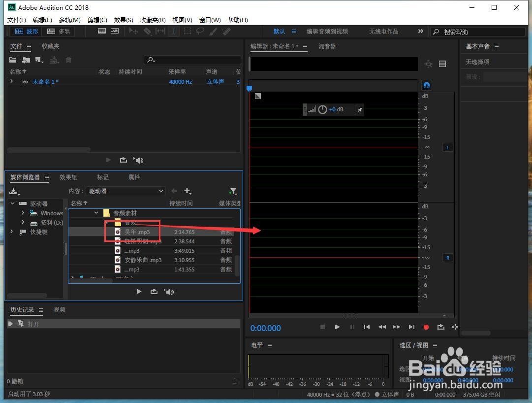Click the File Type filter funnel icon
The image size is (532, 403).
pos(233,192)
